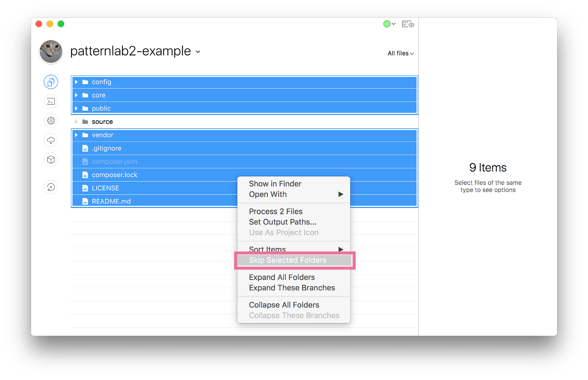Click 'Expand All Folders' option
Viewport: 588px width, 380px height.
(282, 277)
